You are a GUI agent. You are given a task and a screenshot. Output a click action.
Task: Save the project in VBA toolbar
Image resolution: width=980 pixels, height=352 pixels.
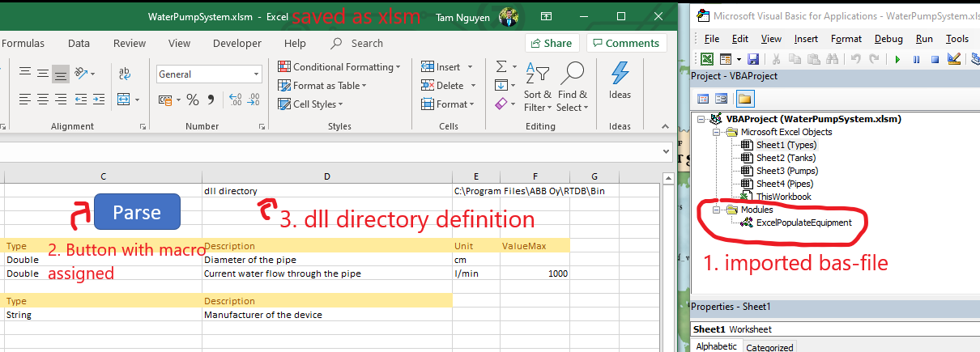[753, 58]
